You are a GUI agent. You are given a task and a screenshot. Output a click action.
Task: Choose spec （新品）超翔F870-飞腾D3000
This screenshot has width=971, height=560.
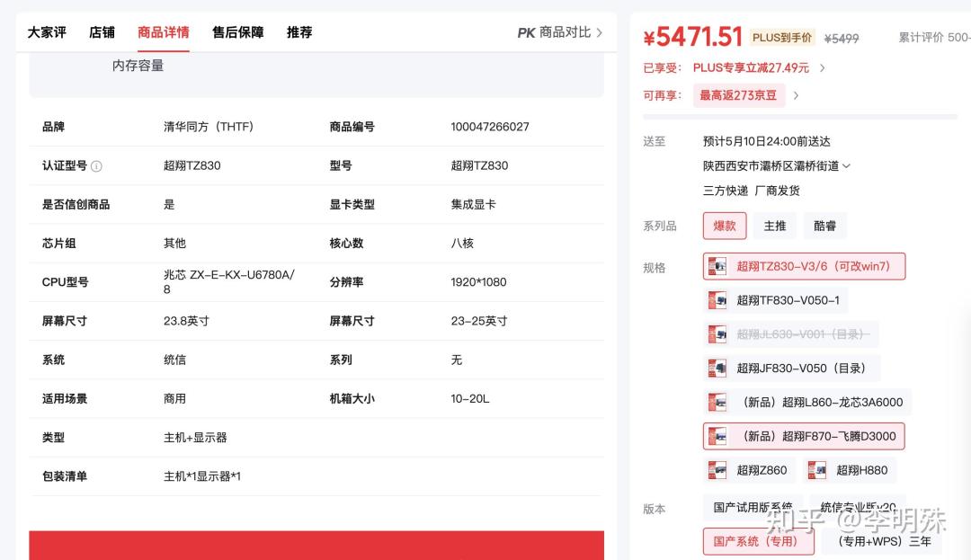[804, 436]
